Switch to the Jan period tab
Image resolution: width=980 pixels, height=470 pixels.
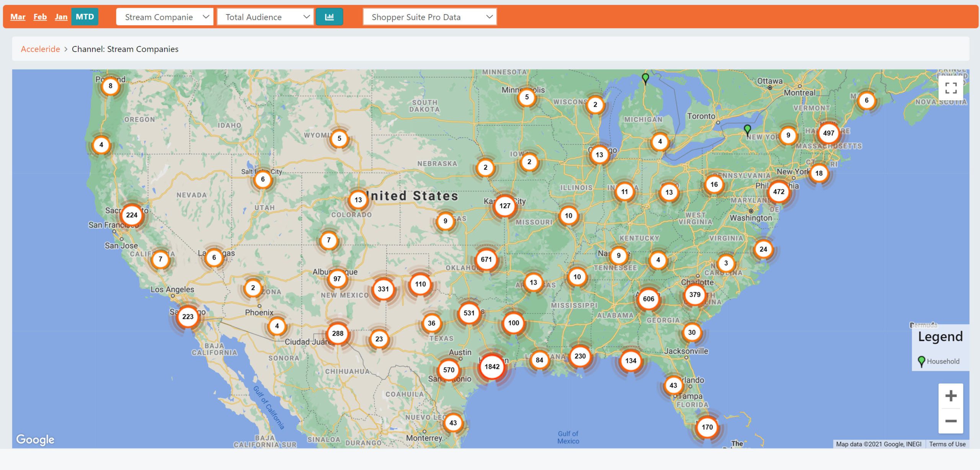point(61,16)
